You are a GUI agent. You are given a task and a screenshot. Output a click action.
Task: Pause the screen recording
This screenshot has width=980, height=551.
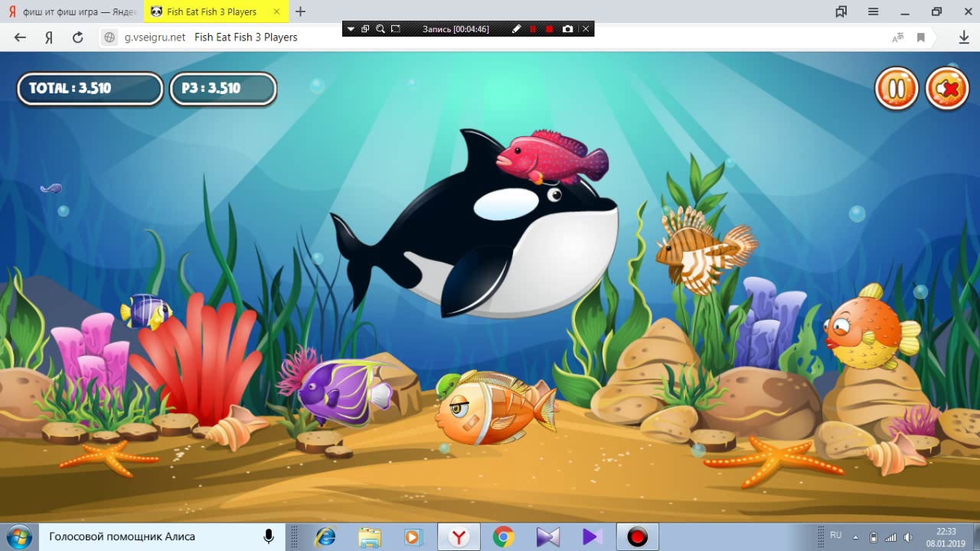pos(533,29)
